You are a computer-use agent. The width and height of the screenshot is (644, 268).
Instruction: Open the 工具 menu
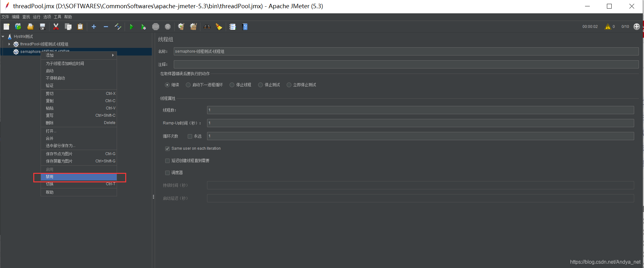57,17
